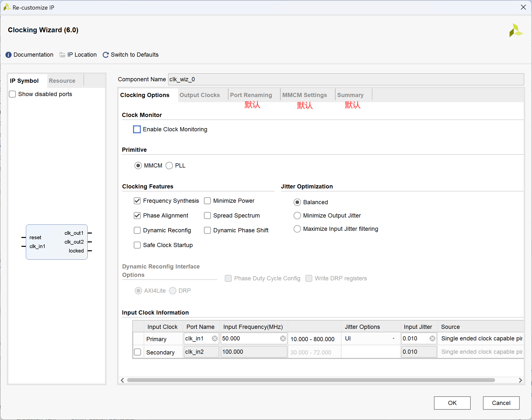Click the horizontal scrollbar thumb
This screenshot has width=532, height=420.
pos(311,380)
